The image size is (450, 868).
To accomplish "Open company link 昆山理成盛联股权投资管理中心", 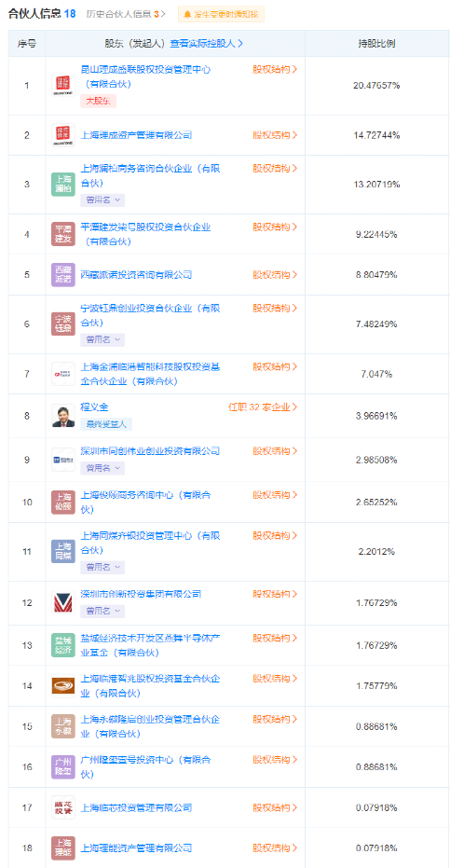I will 145,77.
